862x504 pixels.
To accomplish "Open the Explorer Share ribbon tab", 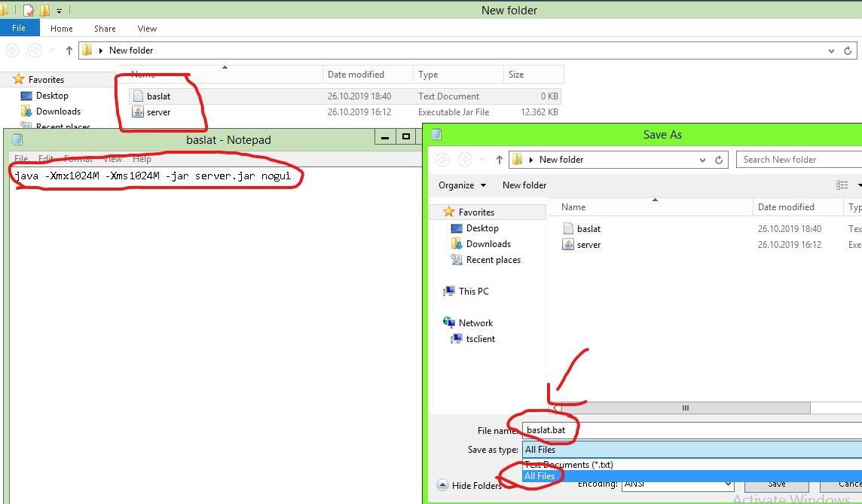I will [x=105, y=29].
